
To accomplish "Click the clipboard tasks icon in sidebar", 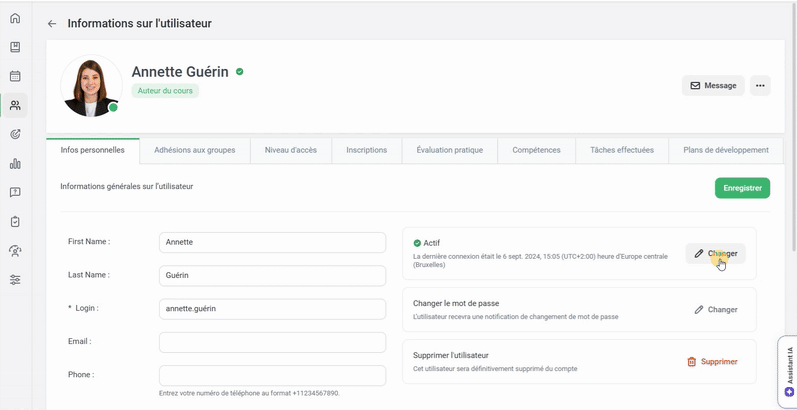I will (15, 221).
